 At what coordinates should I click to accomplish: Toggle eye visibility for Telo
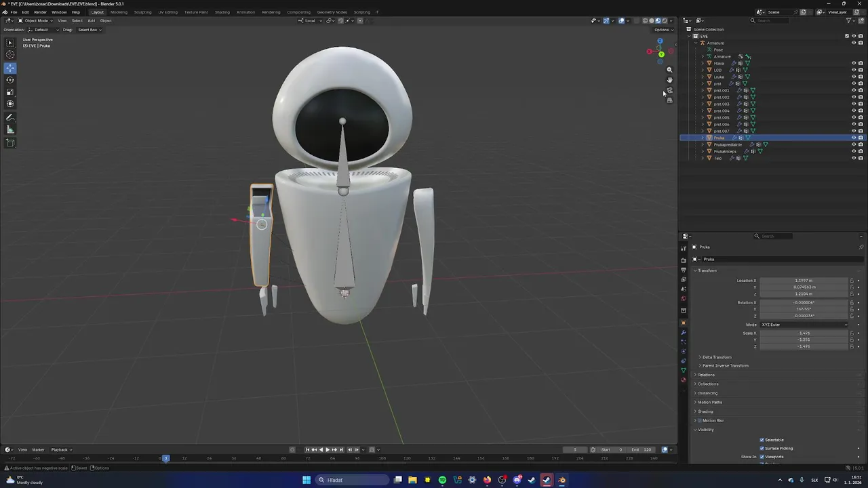click(x=854, y=158)
